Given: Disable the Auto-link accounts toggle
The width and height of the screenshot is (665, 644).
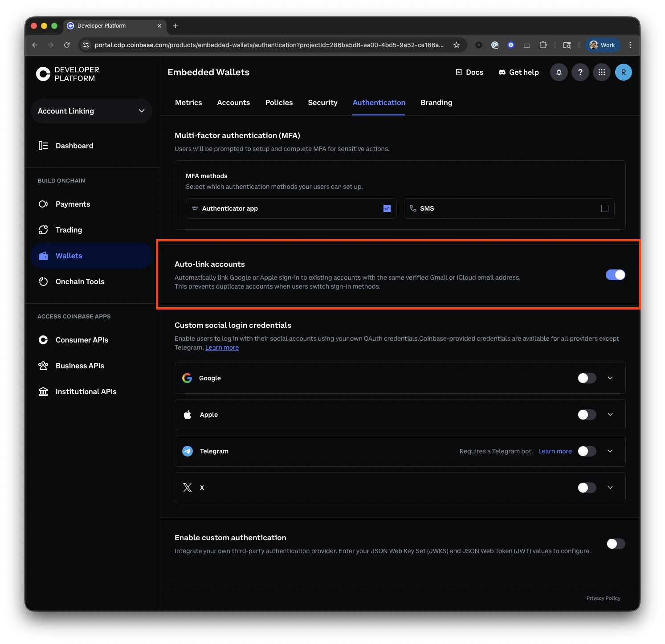Looking at the screenshot, I should (615, 274).
